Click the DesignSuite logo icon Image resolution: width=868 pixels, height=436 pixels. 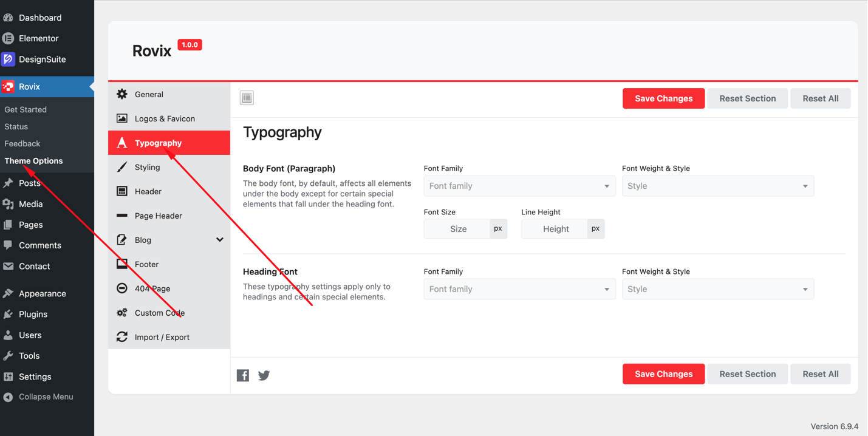9,59
